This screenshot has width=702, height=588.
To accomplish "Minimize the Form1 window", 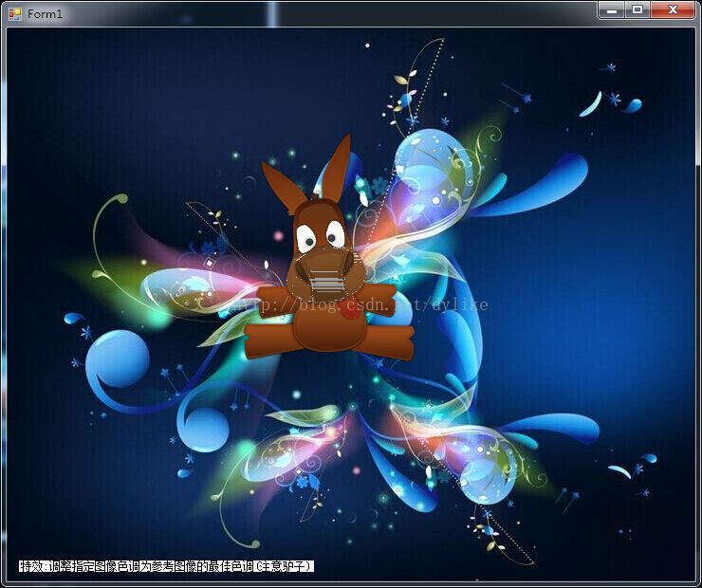I will [612, 9].
